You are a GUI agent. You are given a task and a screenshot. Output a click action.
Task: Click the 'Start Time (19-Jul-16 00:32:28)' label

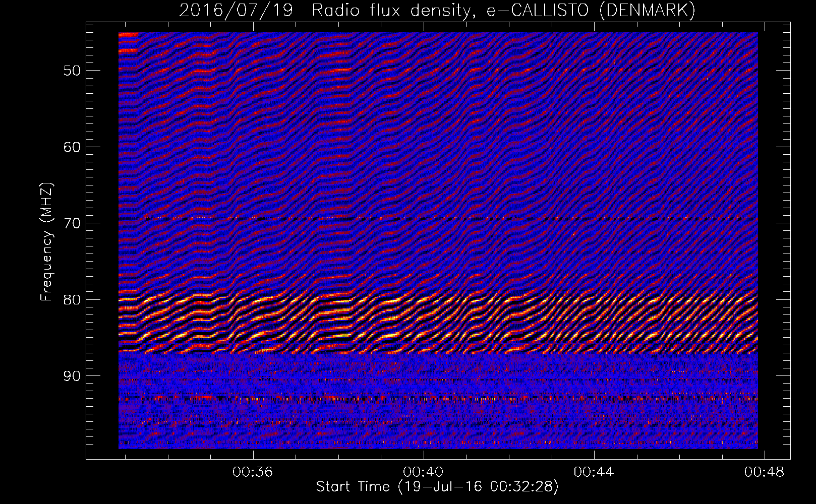point(437,487)
